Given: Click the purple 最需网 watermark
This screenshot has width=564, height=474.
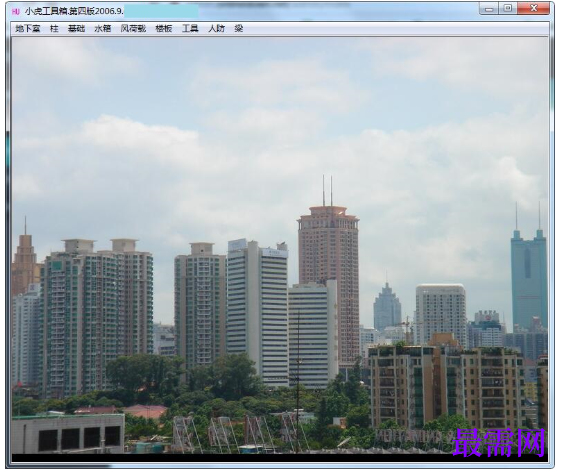Looking at the screenshot, I should 499,443.
